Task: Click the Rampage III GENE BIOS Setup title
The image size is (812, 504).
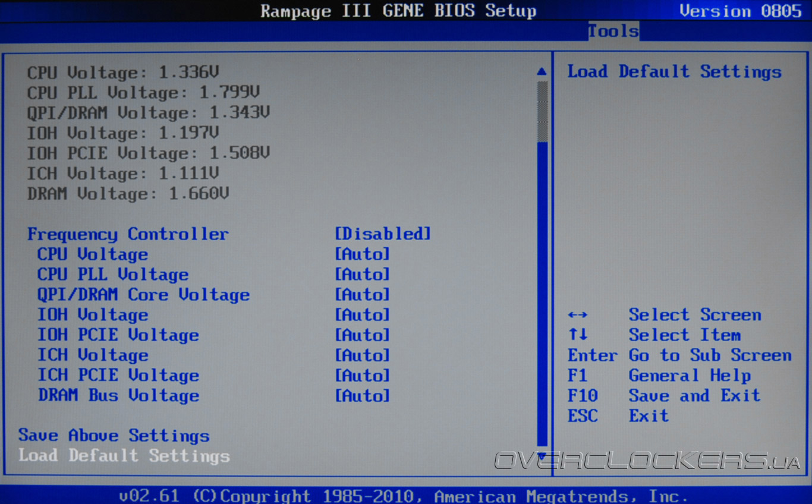Action: click(x=398, y=11)
